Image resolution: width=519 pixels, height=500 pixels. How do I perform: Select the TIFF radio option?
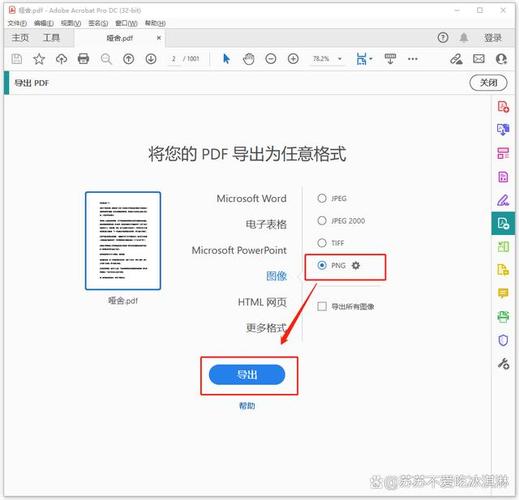point(322,243)
